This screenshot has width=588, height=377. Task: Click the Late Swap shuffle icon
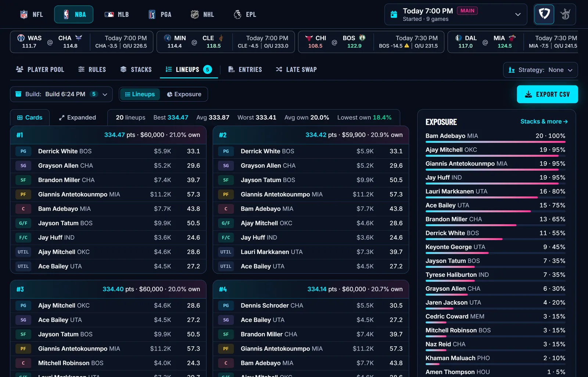point(279,69)
